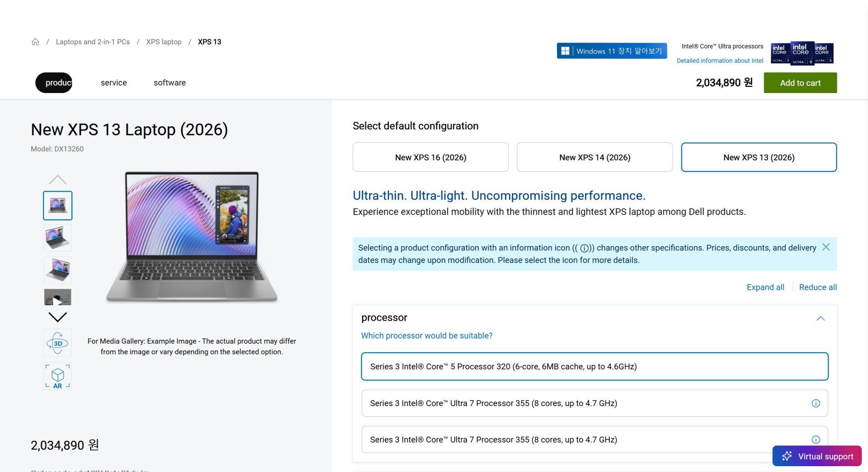The image size is (868, 472).
Task: Dismiss the blue configuration information banner
Action: tap(826, 247)
